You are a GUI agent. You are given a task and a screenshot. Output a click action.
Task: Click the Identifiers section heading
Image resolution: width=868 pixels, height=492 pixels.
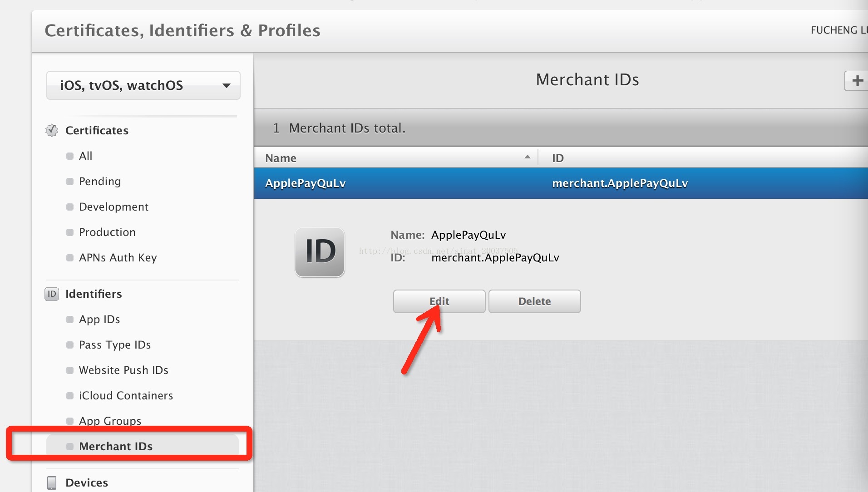94,294
